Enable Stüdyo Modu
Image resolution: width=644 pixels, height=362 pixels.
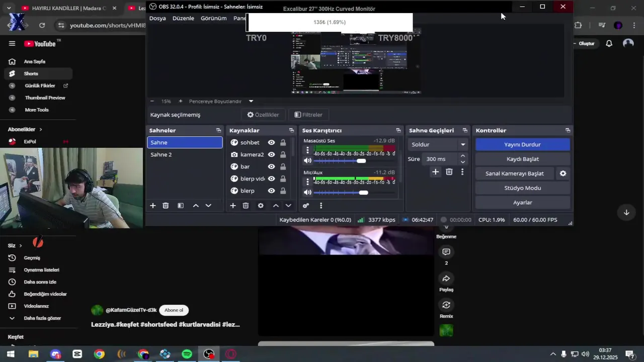coord(523,188)
